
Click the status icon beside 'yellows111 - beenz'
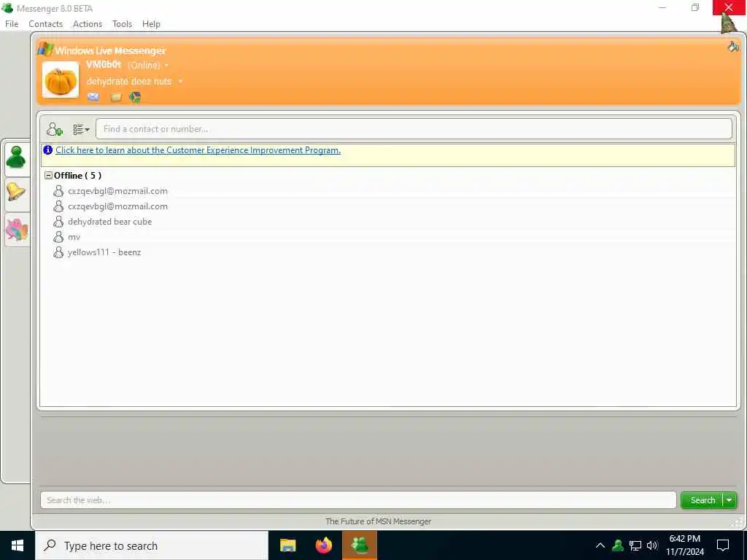(x=58, y=252)
